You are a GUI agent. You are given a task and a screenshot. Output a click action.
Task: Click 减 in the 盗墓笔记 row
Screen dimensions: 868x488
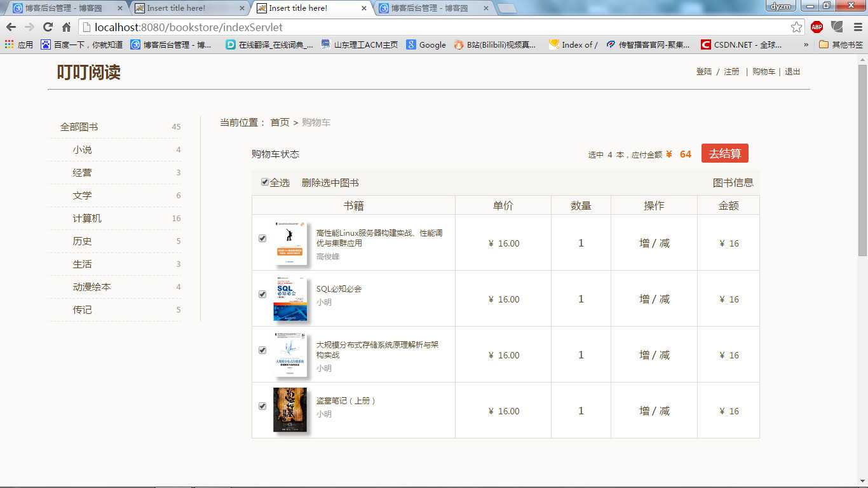coord(664,411)
